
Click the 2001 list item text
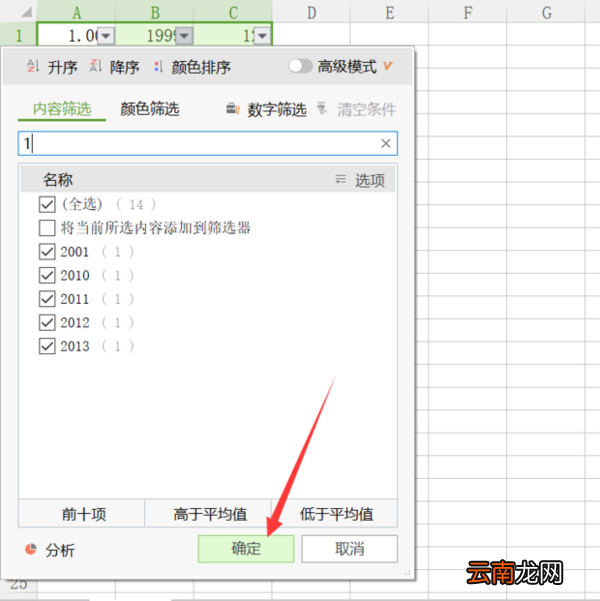75,252
